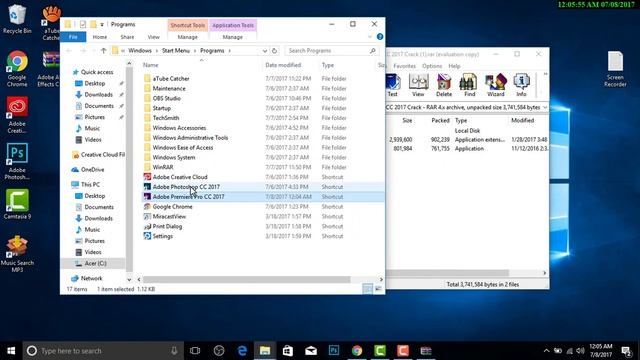
Task: Click the Explorer horizontal scrollbar
Action: [x=246, y=280]
